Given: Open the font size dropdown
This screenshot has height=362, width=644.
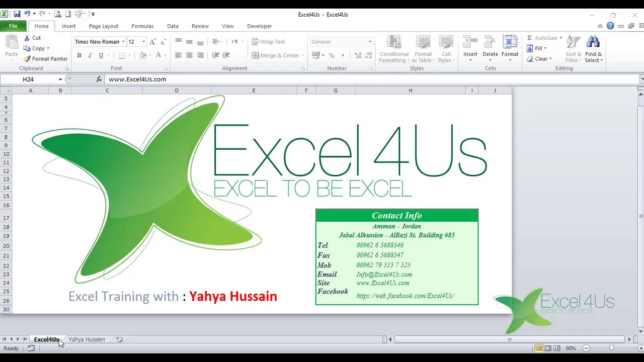Looking at the screenshot, I should 143,42.
